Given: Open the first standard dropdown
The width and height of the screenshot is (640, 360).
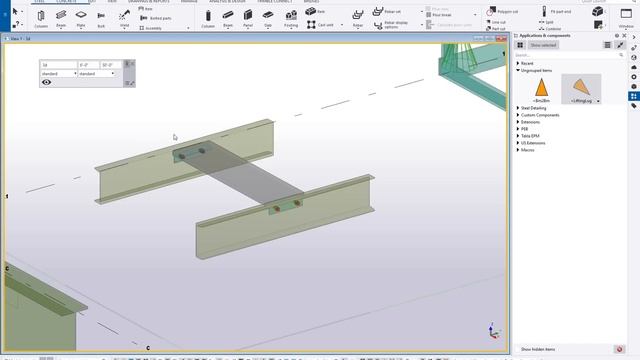Looking at the screenshot, I should point(59,73).
